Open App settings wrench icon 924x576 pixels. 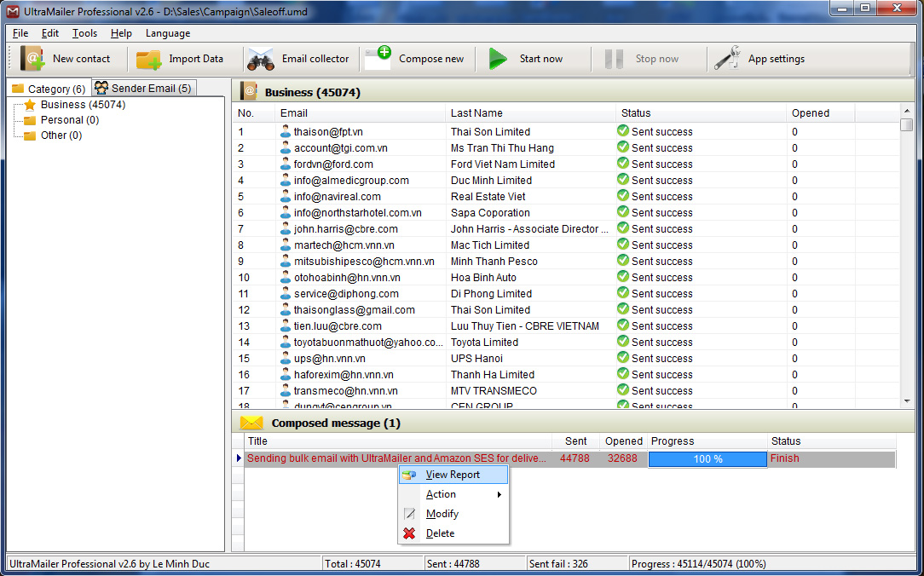pyautogui.click(x=727, y=59)
